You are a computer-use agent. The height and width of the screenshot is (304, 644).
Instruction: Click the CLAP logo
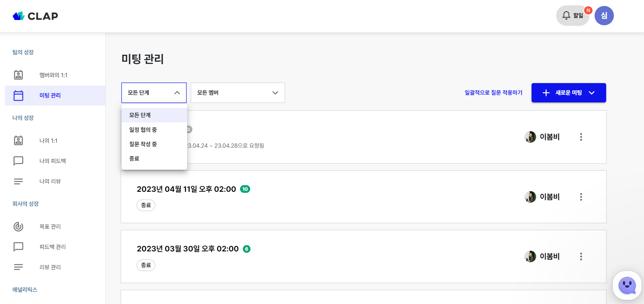coord(35,16)
